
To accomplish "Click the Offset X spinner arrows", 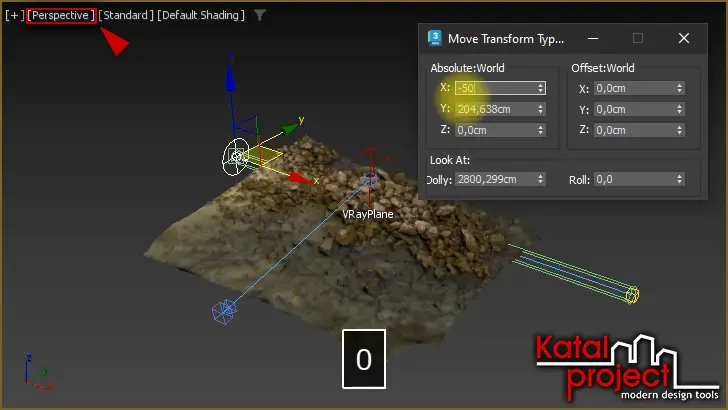I will tap(679, 88).
